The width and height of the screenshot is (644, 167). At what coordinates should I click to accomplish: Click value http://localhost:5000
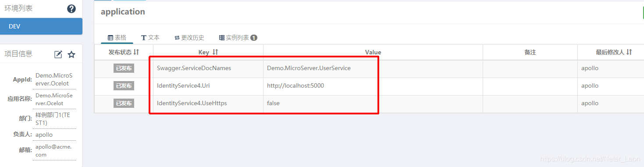[x=295, y=86]
